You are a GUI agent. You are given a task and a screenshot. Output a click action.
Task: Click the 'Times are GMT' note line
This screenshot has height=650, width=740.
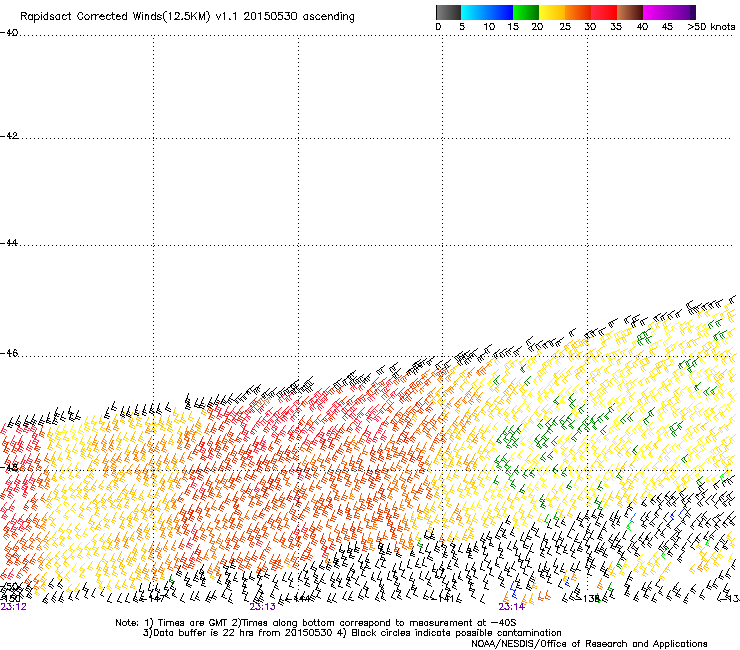pos(316,623)
